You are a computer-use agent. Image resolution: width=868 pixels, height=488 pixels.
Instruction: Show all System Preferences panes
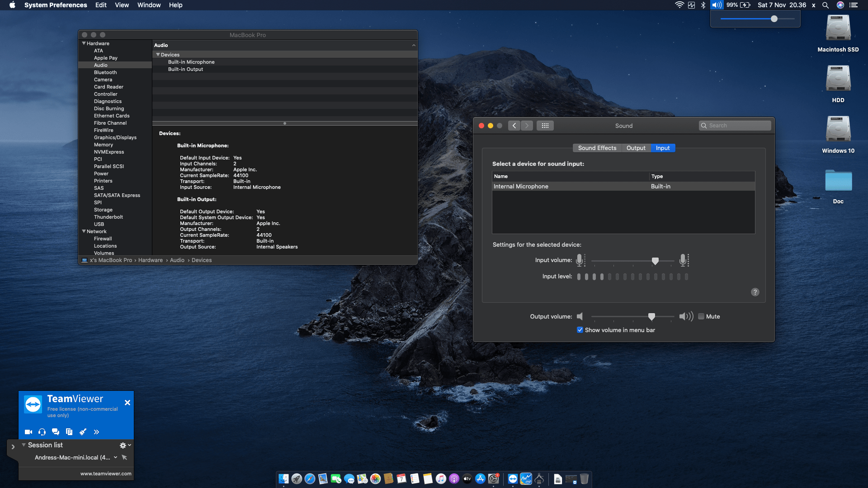pyautogui.click(x=545, y=126)
